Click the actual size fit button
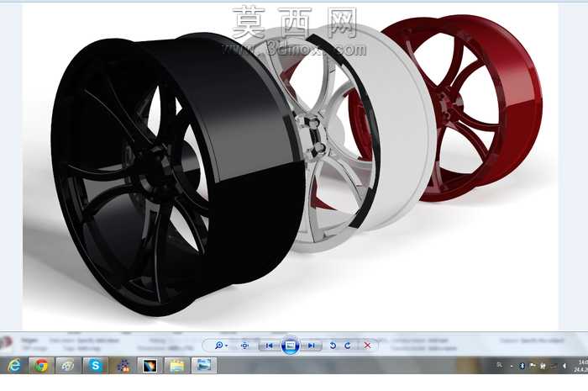The height and width of the screenshot is (391, 588). pos(245,346)
